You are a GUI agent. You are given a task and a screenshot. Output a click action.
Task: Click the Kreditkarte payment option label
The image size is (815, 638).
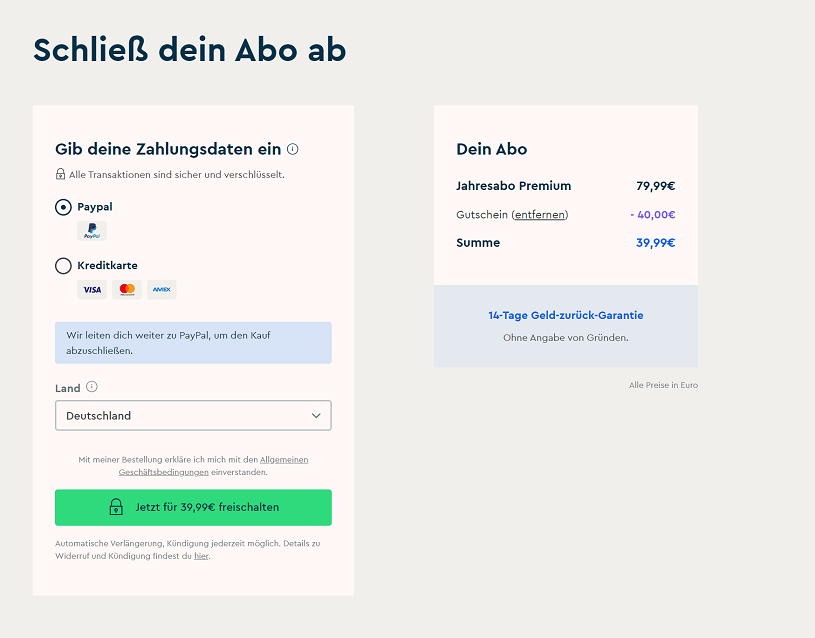107,266
